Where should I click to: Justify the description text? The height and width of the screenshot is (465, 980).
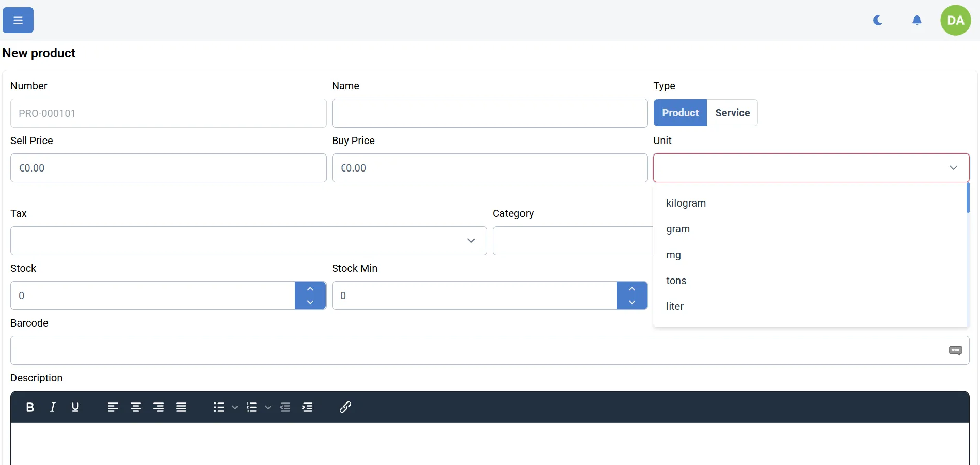[x=181, y=407]
